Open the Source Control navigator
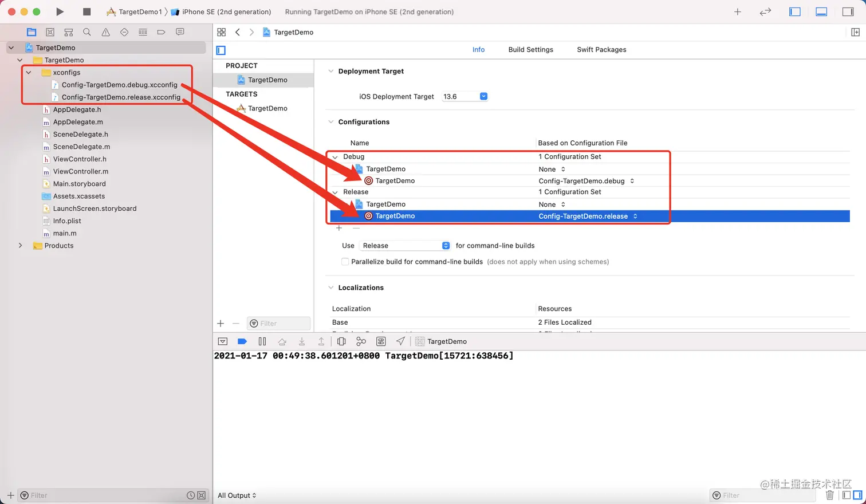This screenshot has width=866, height=504. coord(50,32)
